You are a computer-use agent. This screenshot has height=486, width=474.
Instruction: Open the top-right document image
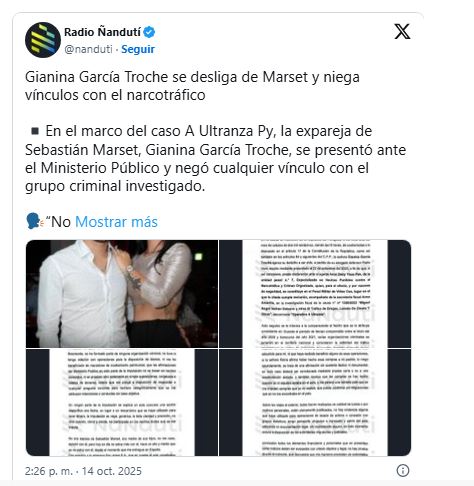(315, 294)
